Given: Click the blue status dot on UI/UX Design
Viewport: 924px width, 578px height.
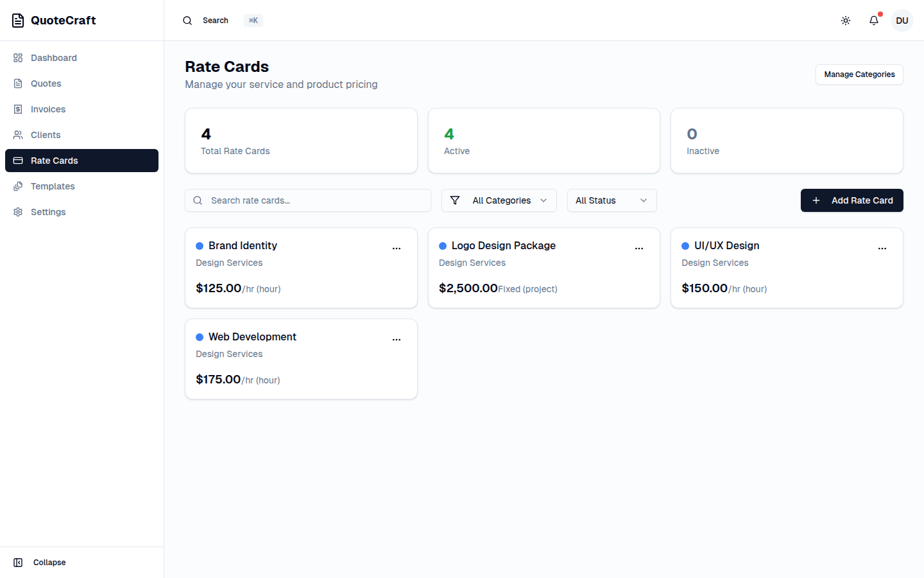Looking at the screenshot, I should tap(685, 245).
